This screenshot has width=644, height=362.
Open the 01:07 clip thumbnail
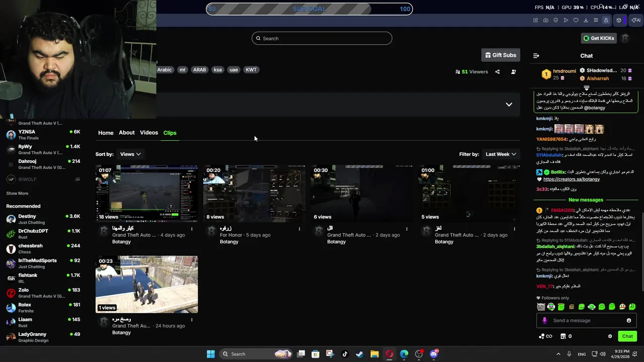[147, 194]
